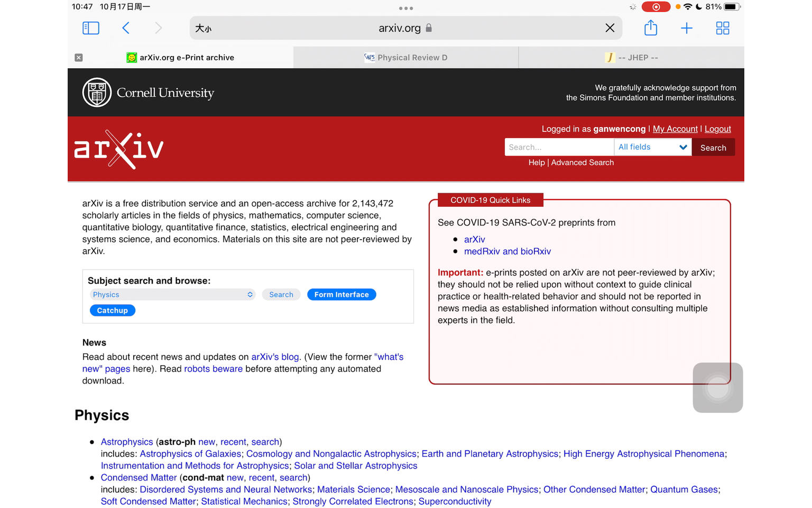Image resolution: width=812 pixels, height=508 pixels.
Task: Click the arxiv.org address bar
Action: [405, 28]
